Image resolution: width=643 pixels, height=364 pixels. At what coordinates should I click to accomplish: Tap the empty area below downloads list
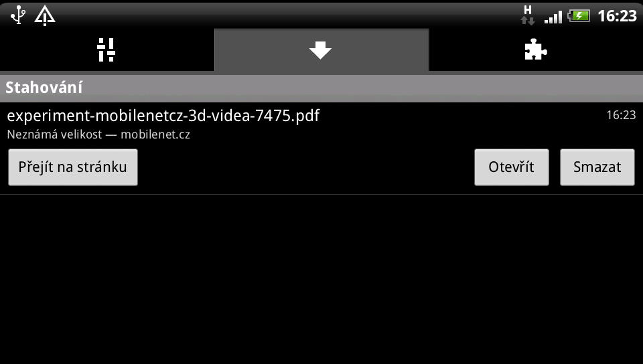pyautogui.click(x=321, y=279)
